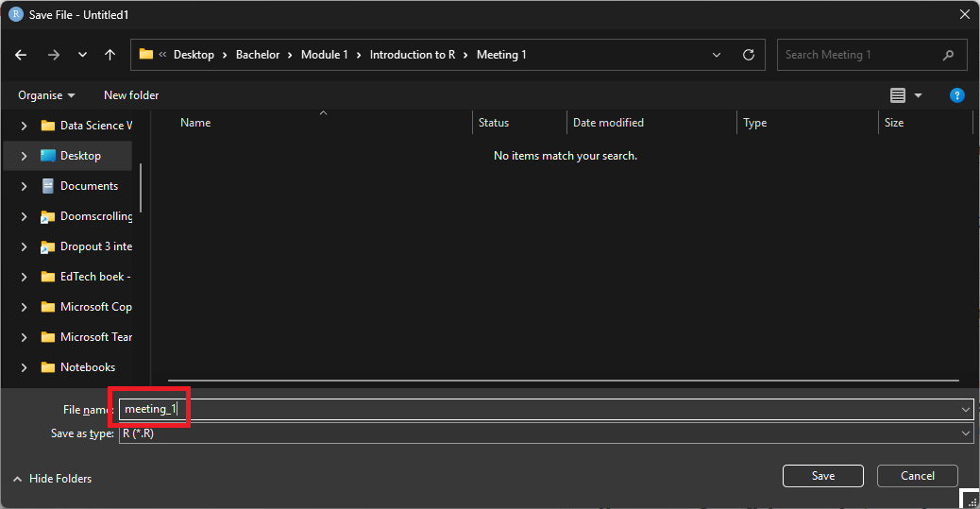Open the Recent locations dropdown arrow
The height and width of the screenshot is (509, 980).
82,55
